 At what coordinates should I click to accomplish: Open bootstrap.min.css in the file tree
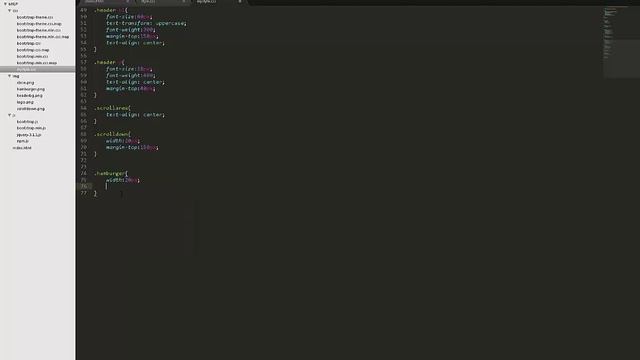[x=32, y=56]
